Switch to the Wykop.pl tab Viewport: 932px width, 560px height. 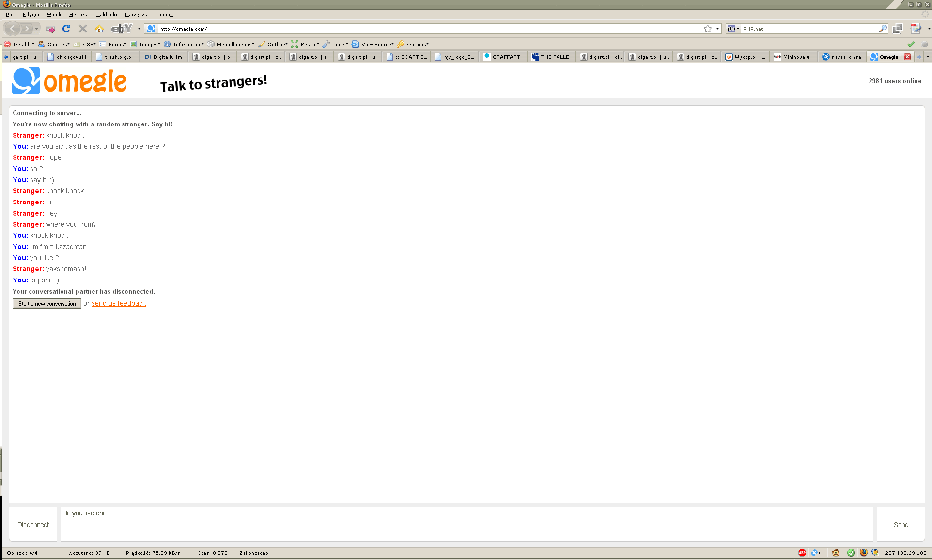tap(746, 57)
